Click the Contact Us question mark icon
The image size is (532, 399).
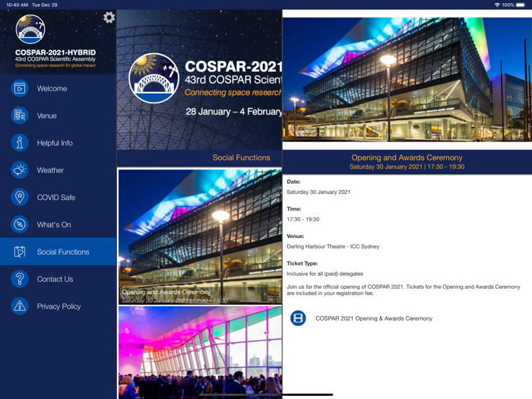click(20, 279)
